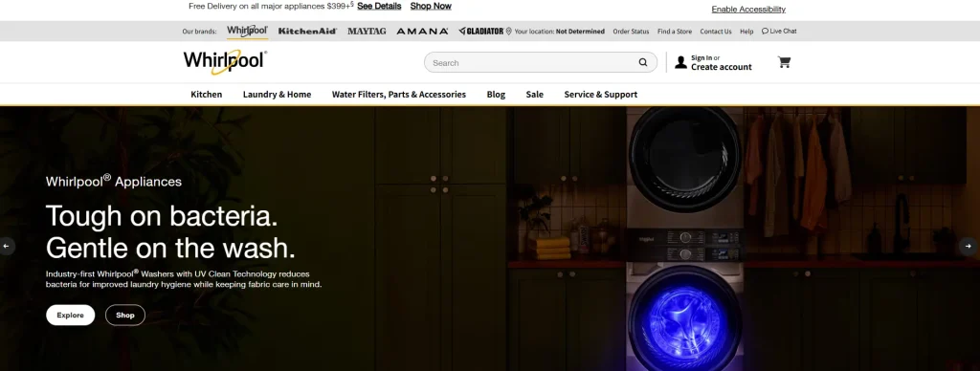Image resolution: width=980 pixels, height=371 pixels.
Task: Open Maytag brand logo link
Action: pyautogui.click(x=367, y=32)
